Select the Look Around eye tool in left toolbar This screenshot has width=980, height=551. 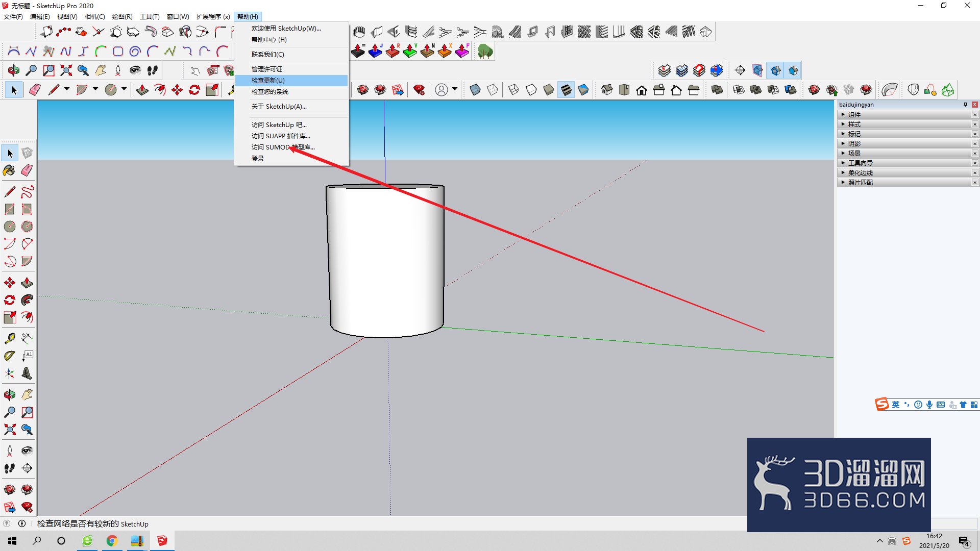coord(27,450)
